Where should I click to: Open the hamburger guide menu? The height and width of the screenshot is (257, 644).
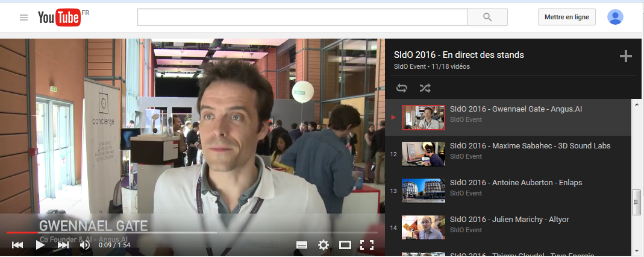coord(23,17)
